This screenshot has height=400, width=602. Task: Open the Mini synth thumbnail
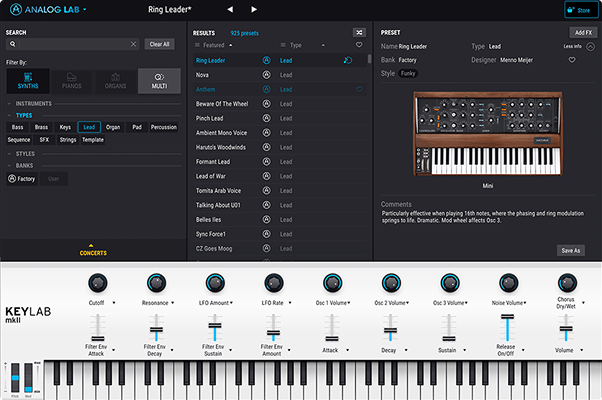coord(488,134)
